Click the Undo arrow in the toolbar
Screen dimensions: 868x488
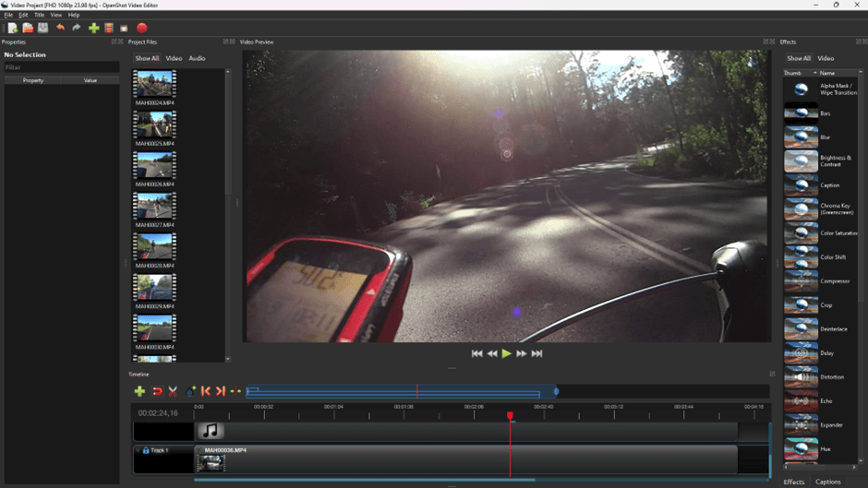click(x=61, y=28)
